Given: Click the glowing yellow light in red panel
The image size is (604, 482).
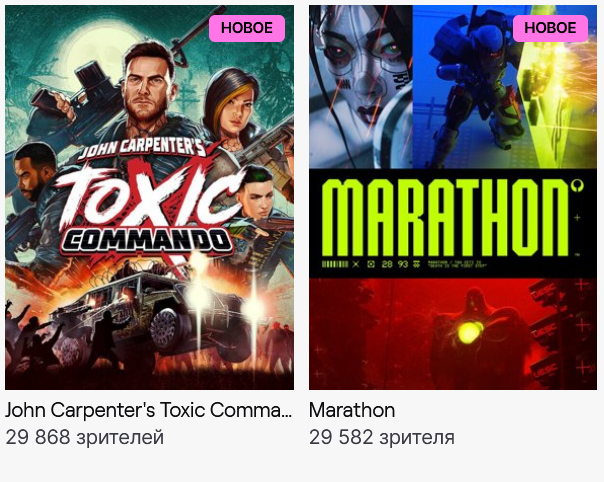Looking at the screenshot, I should point(468,332).
